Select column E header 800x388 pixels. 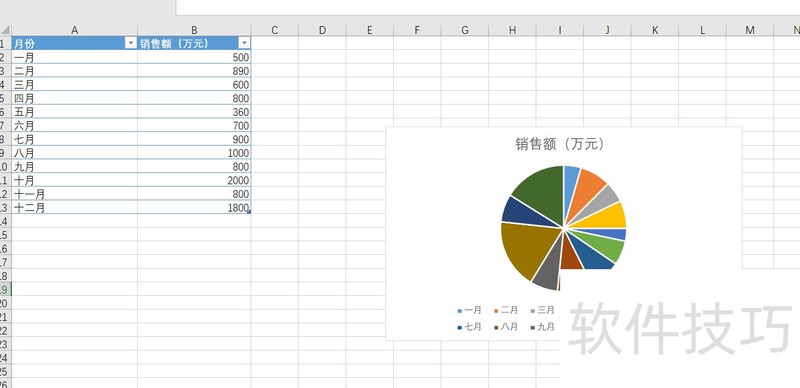coord(369,30)
